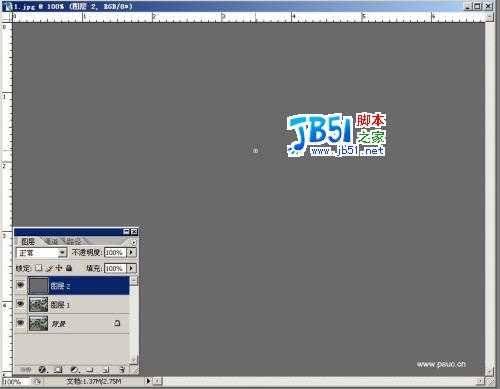Open the 填充 fill slider arrow
The width and height of the screenshot is (500, 389).
coord(131,268)
